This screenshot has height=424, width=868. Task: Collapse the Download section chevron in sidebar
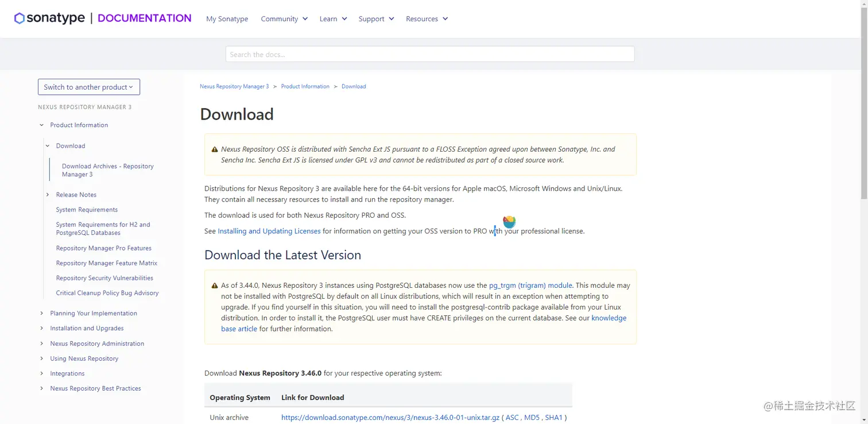48,146
